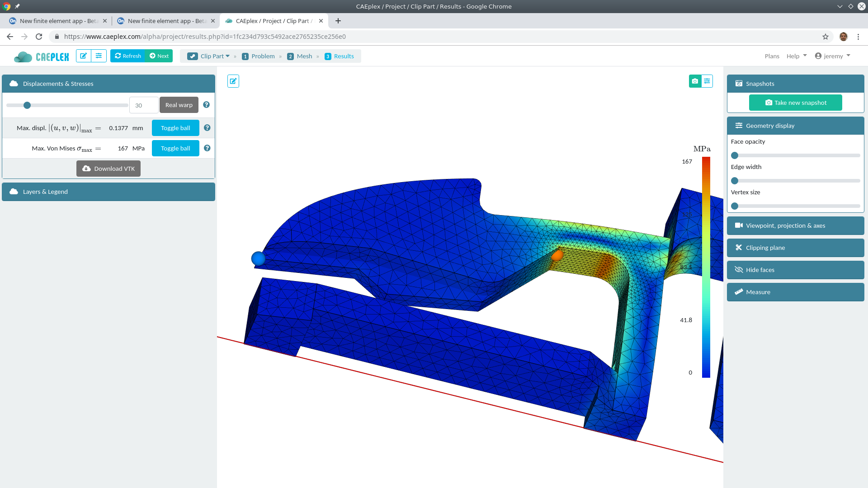Image resolution: width=868 pixels, height=488 pixels.
Task: Click the sliders settings icon in header
Action: pyautogui.click(x=99, y=56)
